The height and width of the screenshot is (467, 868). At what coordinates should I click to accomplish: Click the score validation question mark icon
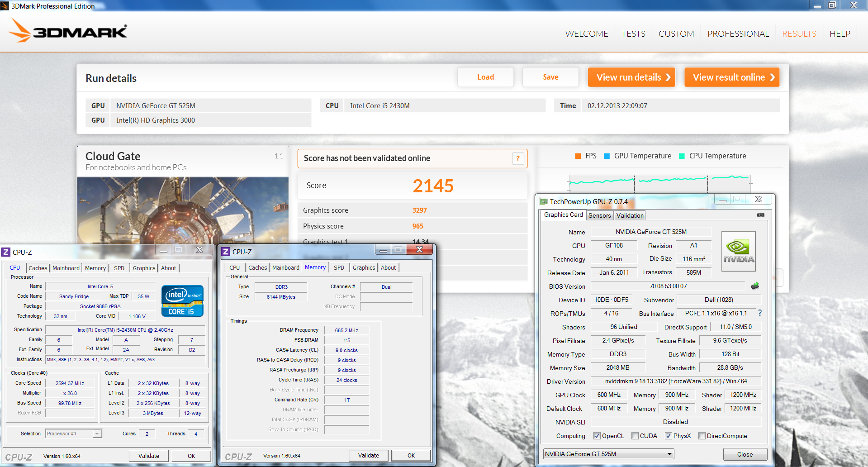[518, 158]
